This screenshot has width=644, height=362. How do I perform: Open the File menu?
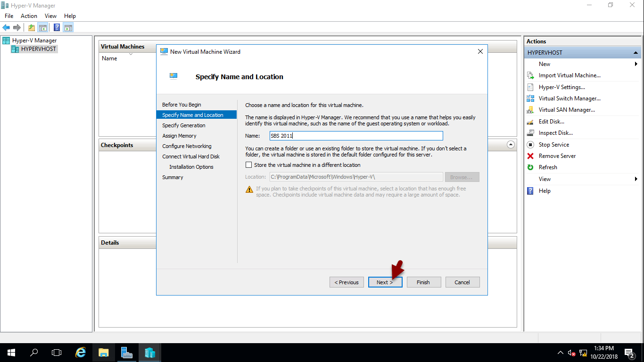9,16
